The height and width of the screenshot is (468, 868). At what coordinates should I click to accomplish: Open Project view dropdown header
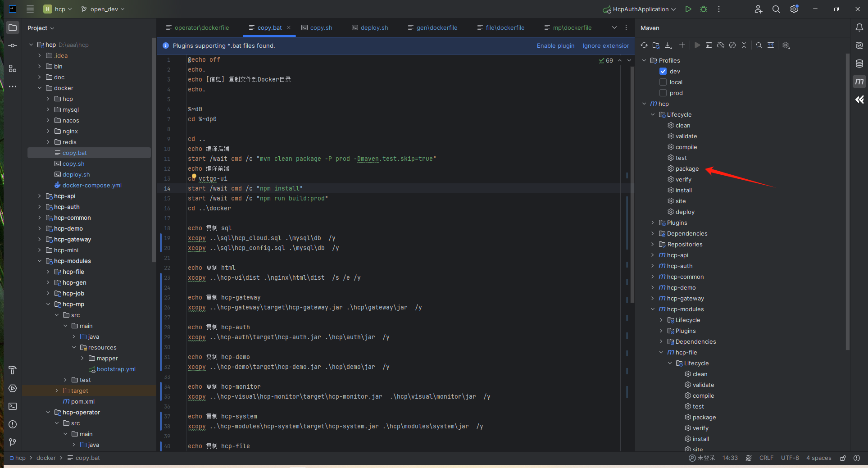41,28
